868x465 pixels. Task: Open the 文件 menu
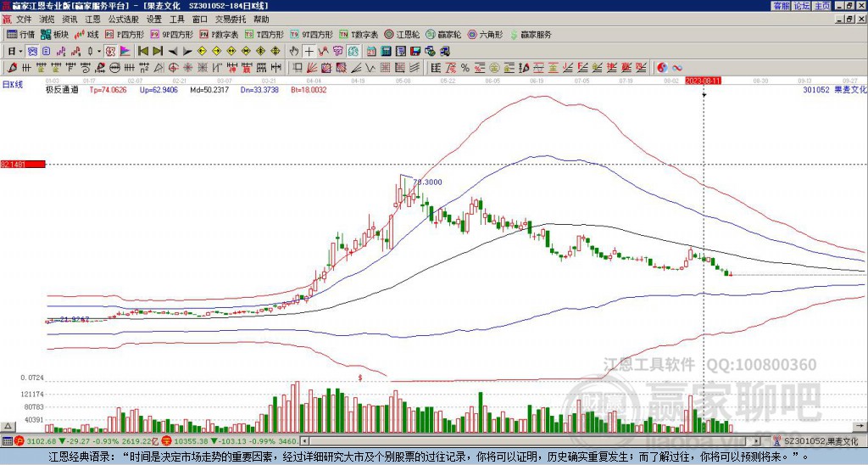pos(23,20)
